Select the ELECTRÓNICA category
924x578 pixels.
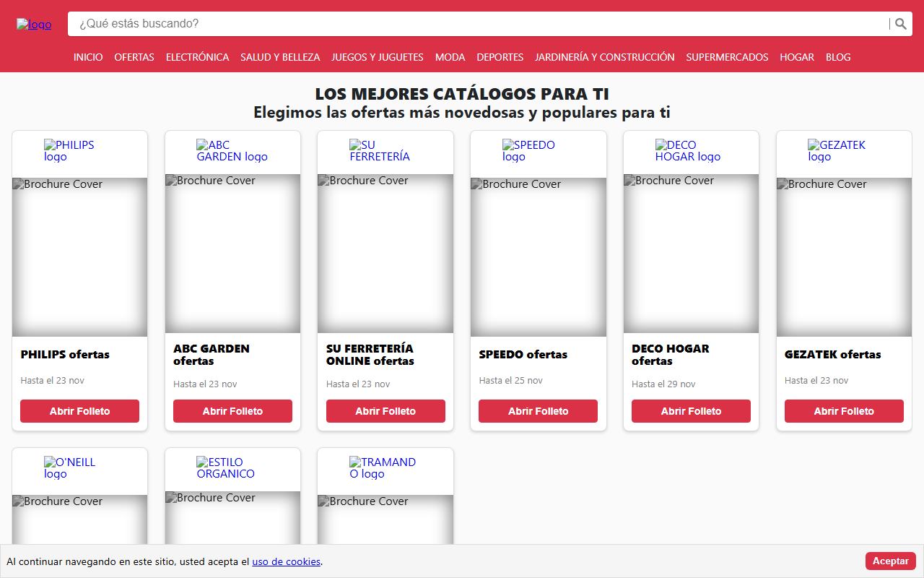197,57
